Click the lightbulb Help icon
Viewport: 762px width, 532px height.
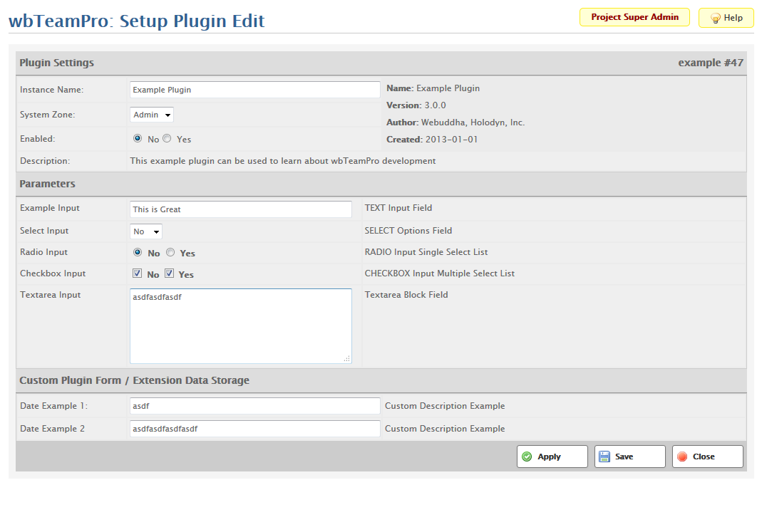(x=715, y=18)
